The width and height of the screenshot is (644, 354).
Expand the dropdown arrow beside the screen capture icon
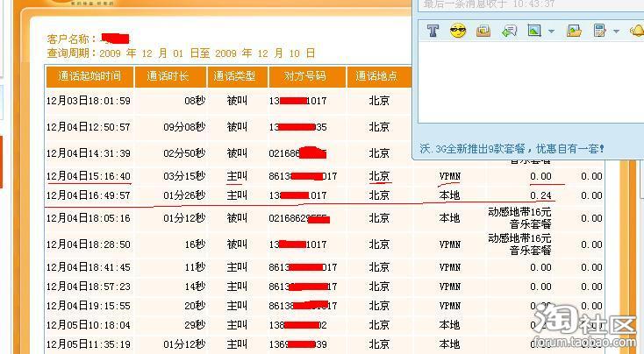tap(616, 32)
